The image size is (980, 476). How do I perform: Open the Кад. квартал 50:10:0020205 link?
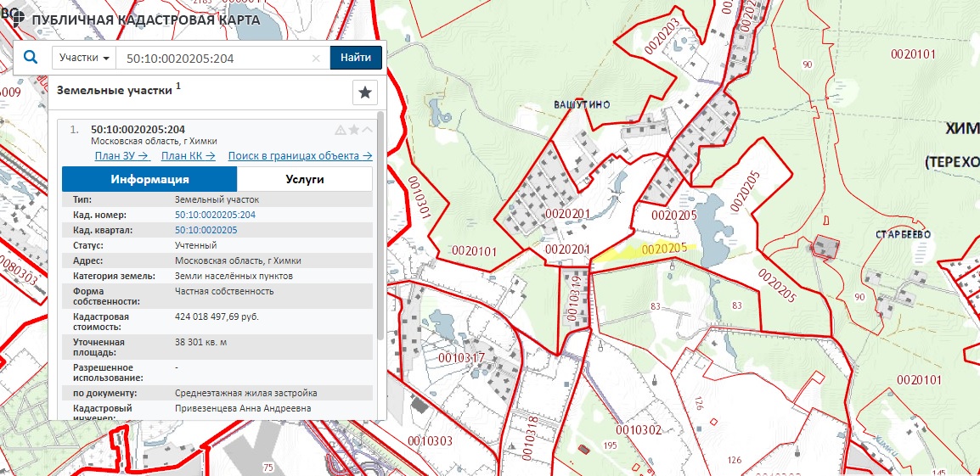click(206, 230)
